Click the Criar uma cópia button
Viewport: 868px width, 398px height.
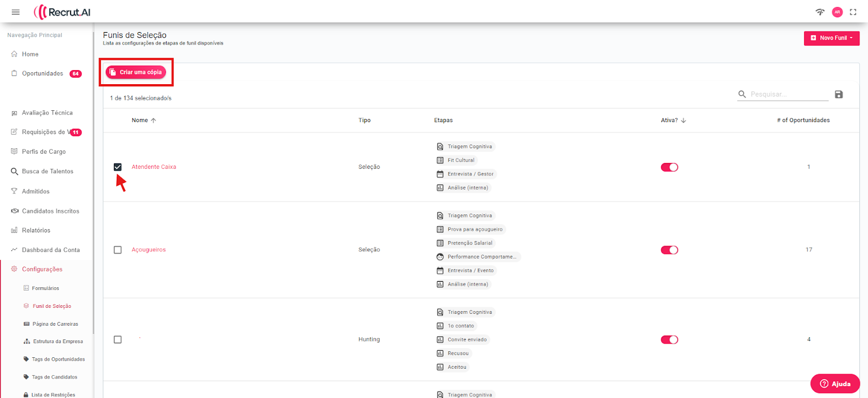(136, 72)
